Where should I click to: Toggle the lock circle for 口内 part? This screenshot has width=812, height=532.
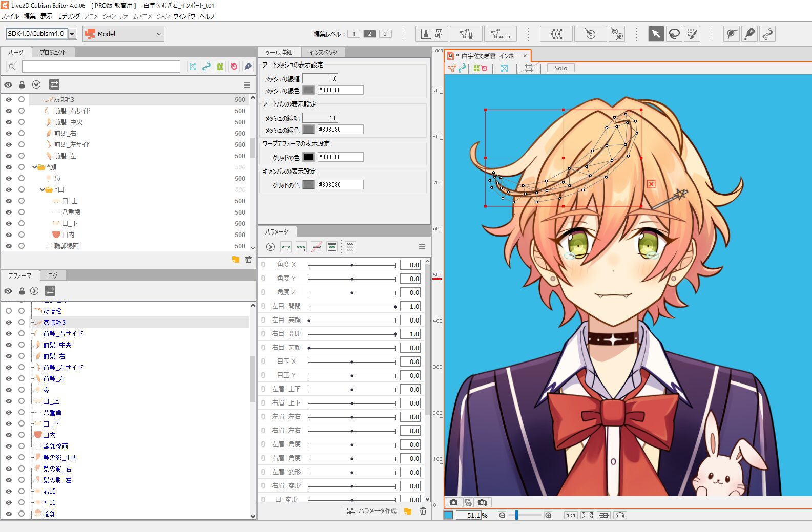tap(22, 235)
